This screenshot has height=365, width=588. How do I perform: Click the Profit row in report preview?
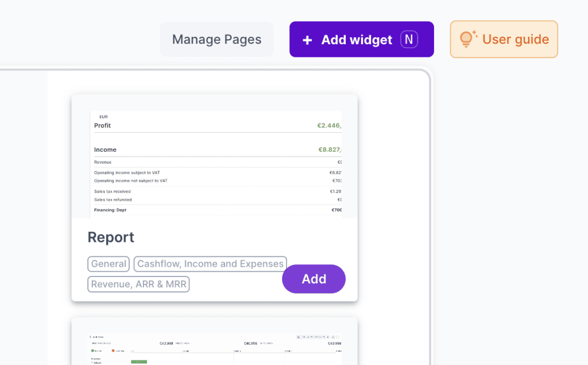(103, 125)
